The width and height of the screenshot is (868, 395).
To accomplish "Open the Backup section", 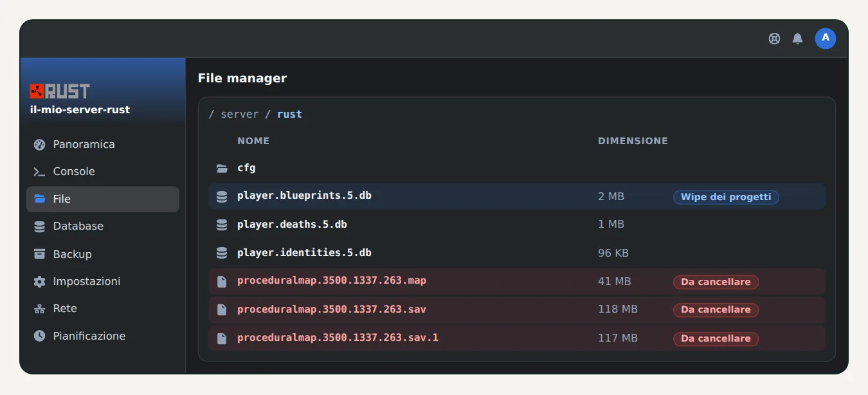I will point(103,254).
